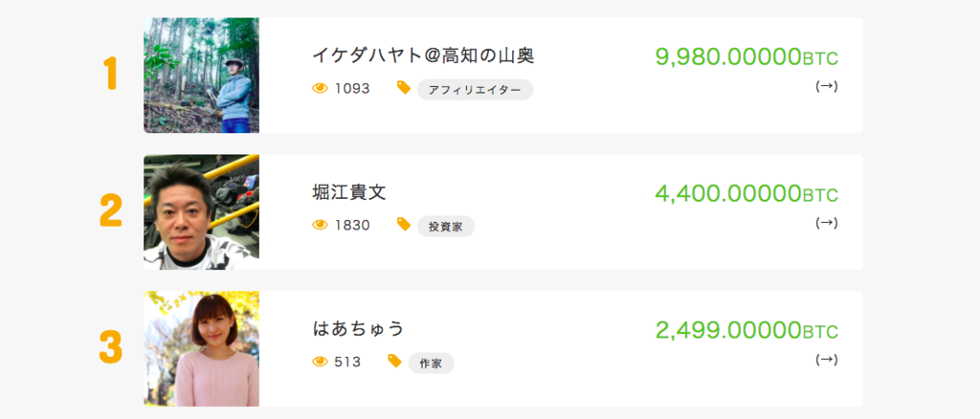This screenshot has height=419, width=980.
Task: Click the forest photo thumbnail of rank 1
Action: coord(201,76)
